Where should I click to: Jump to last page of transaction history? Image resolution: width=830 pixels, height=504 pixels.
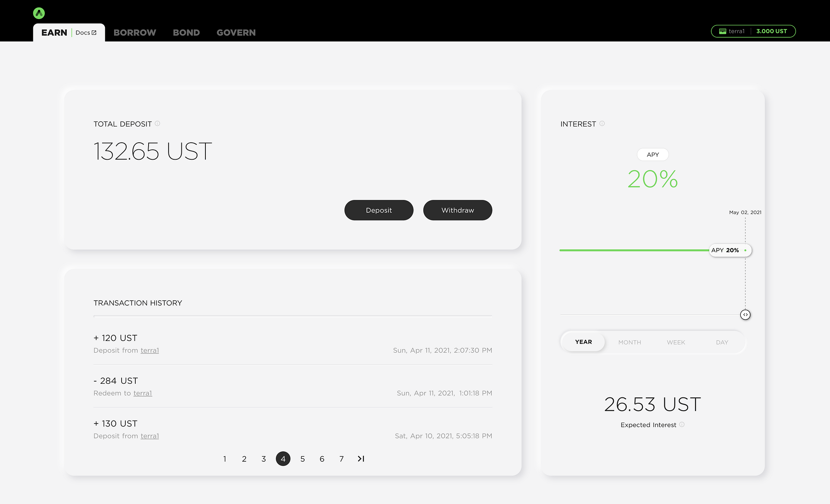[361, 459]
